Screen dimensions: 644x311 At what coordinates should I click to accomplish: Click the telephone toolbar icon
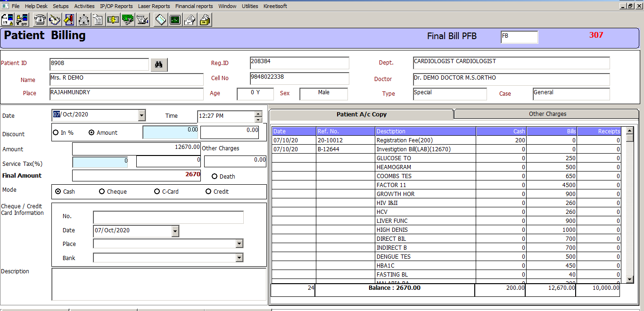pyautogui.click(x=40, y=20)
